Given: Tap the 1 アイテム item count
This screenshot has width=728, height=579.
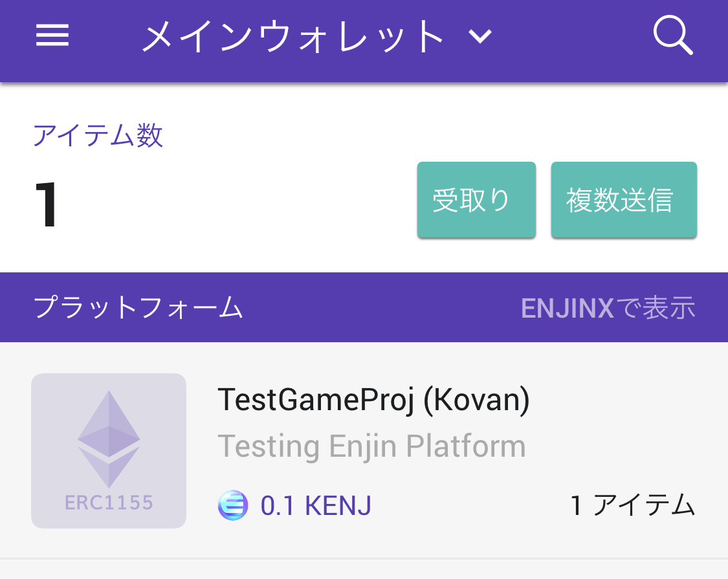Looking at the screenshot, I should pyautogui.click(x=632, y=506).
